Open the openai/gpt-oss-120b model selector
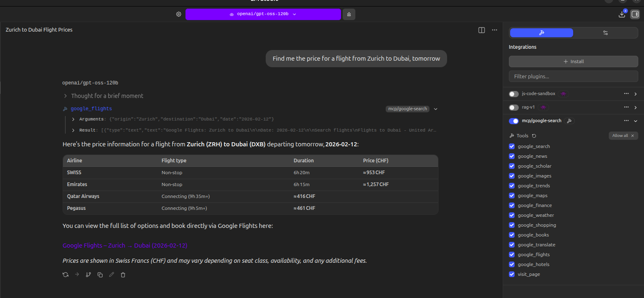Viewport: 644px width, 298px height. (263, 14)
